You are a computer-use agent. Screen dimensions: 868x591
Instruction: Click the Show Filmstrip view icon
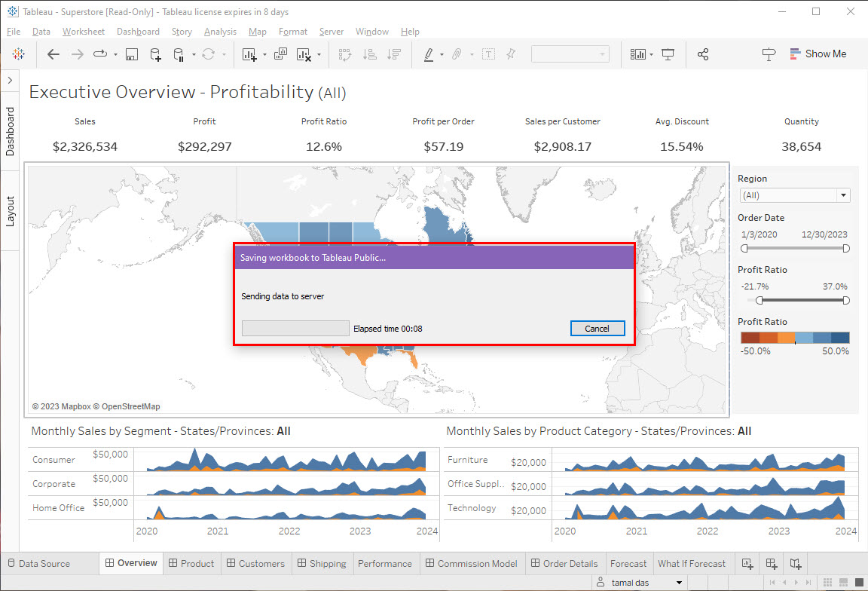click(x=844, y=582)
